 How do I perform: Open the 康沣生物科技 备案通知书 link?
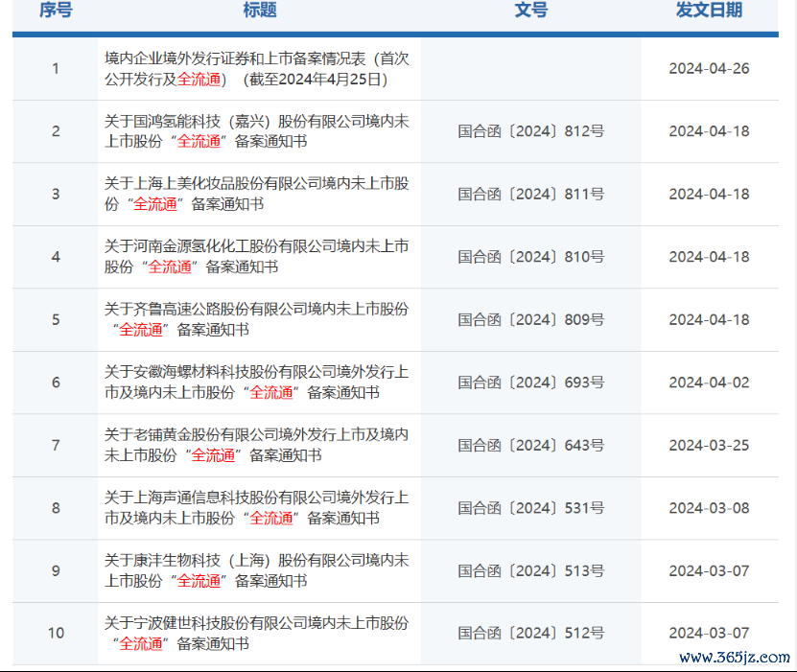coord(257,571)
